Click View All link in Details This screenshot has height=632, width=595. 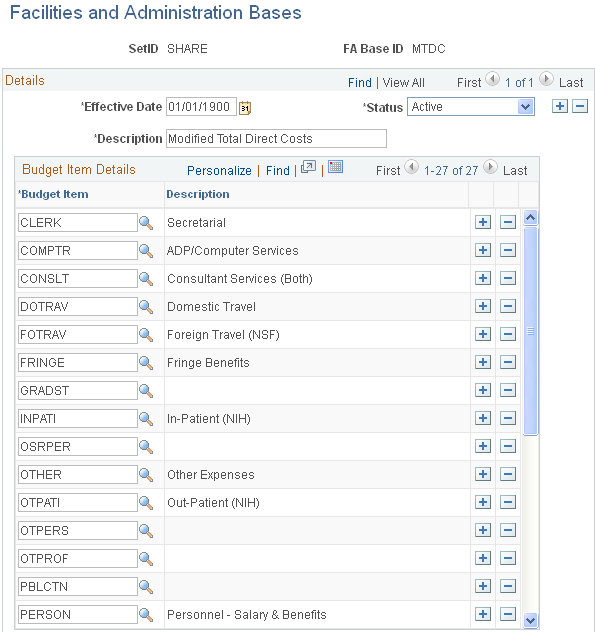tap(404, 83)
